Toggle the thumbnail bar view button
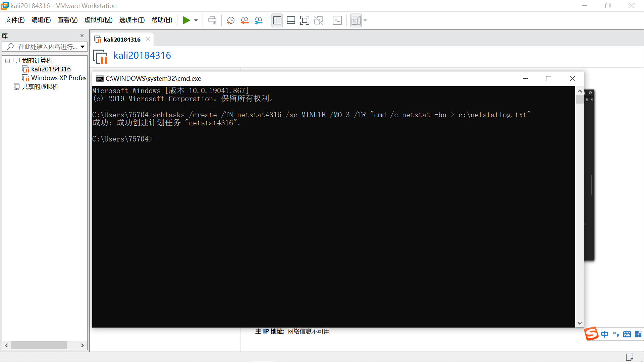 tap(291, 20)
